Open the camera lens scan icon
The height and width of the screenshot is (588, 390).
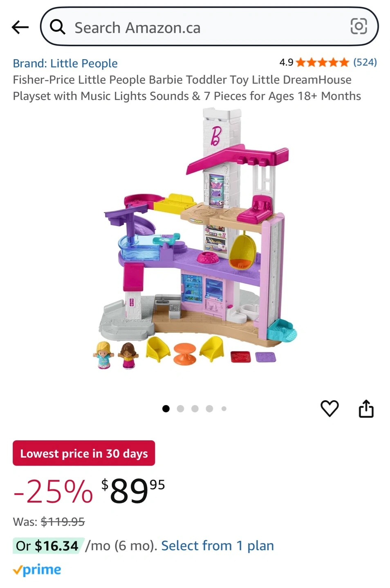tap(359, 27)
